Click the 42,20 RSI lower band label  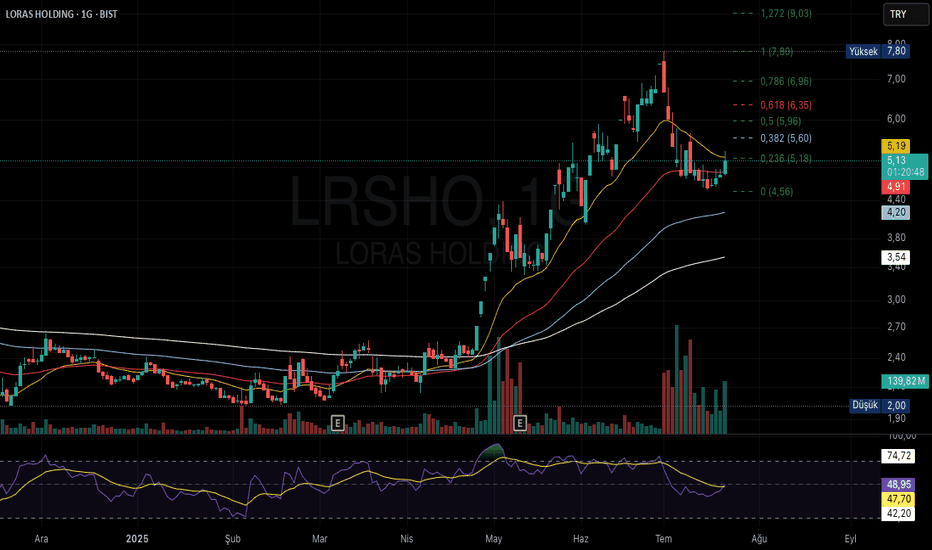(898, 513)
